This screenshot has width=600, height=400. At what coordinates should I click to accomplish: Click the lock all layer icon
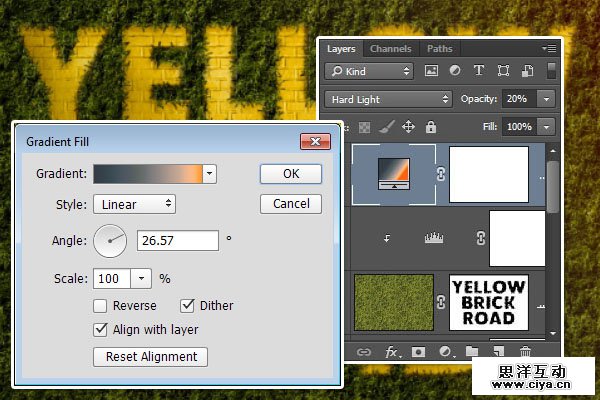[x=431, y=127]
